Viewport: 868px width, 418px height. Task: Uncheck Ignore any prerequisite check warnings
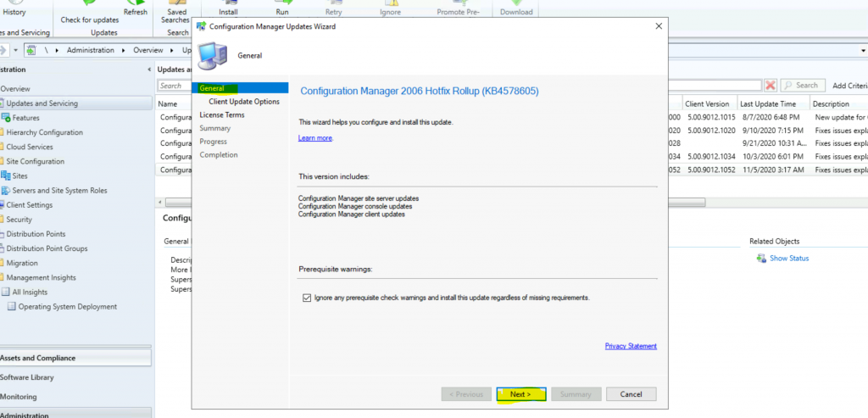pos(307,298)
